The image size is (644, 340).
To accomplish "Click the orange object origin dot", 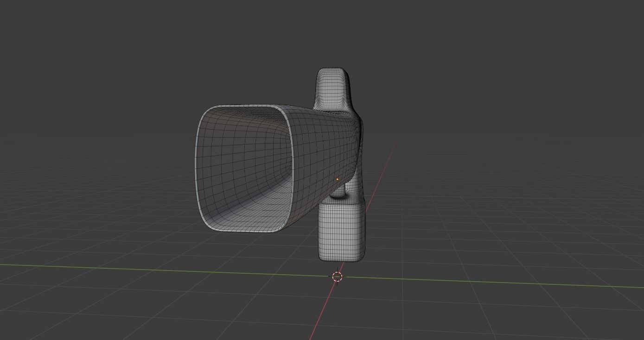I will pos(337,179).
